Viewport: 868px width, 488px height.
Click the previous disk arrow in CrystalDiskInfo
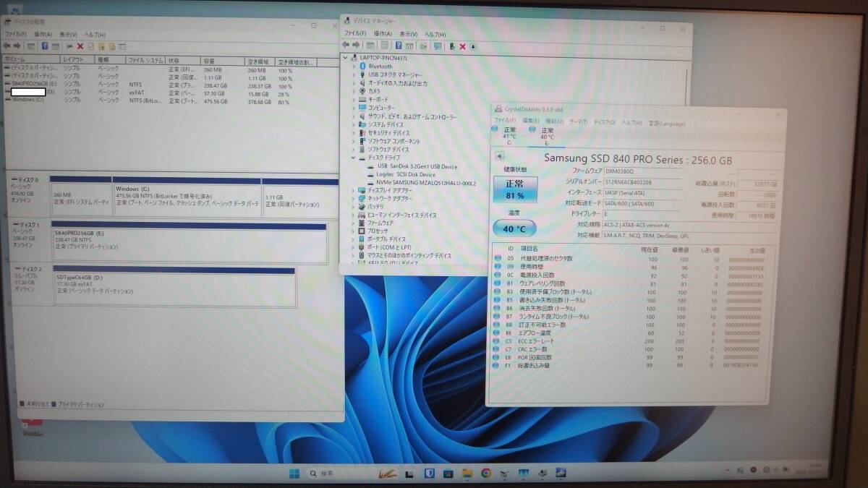[499, 156]
